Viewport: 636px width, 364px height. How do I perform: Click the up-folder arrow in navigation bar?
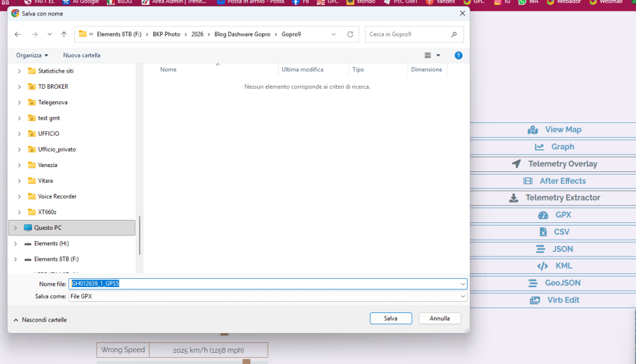[63, 34]
